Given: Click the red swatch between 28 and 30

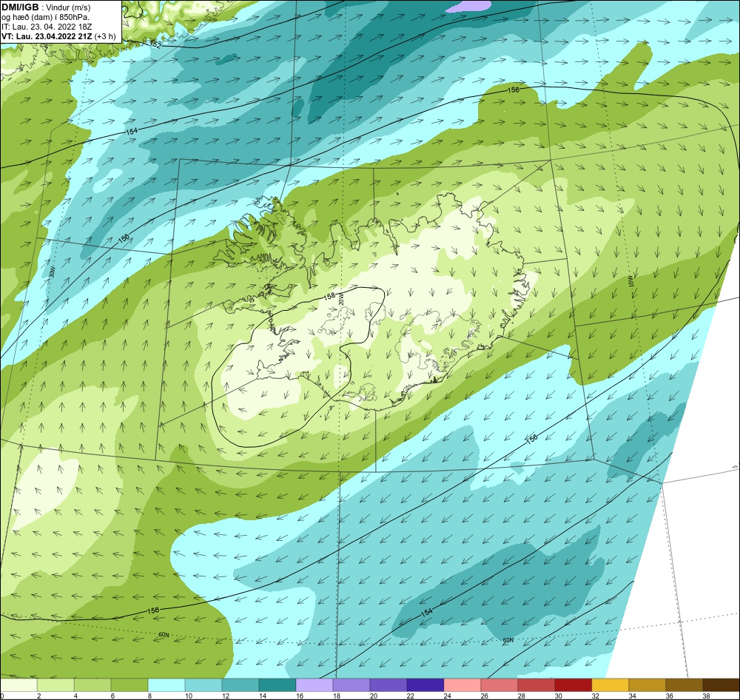Looking at the screenshot, I should pyautogui.click(x=536, y=685).
